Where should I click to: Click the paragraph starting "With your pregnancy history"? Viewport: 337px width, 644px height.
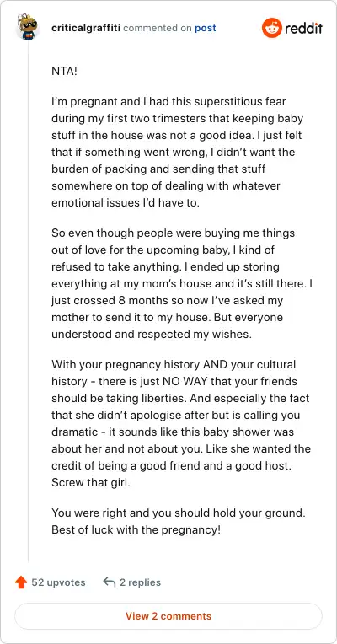(181, 423)
